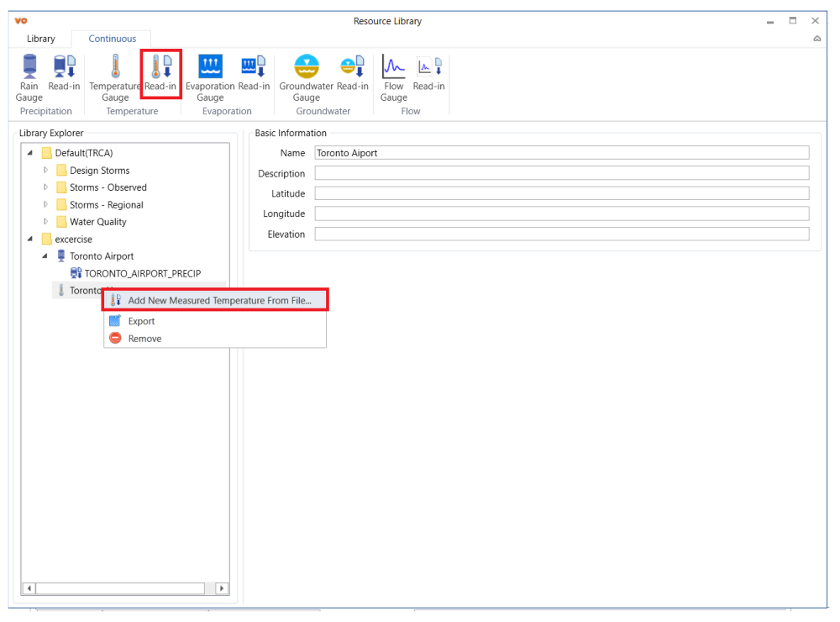
Task: Click the red Remove icon
Action: (x=115, y=339)
